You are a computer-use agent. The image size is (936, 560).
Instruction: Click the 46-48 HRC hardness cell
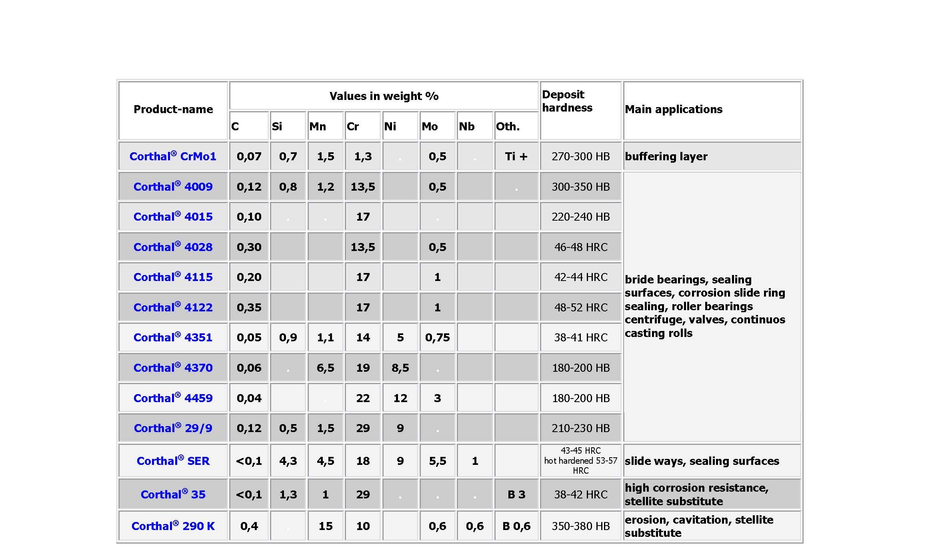[581, 247]
